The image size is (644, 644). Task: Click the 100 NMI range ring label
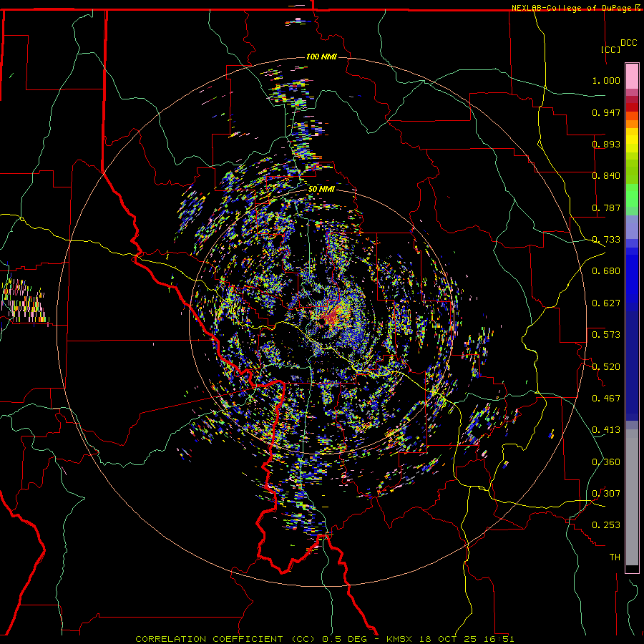coord(321,57)
